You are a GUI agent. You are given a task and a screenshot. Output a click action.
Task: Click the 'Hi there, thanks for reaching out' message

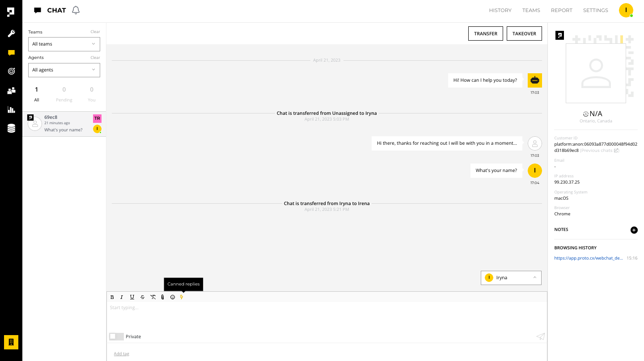pos(447,143)
